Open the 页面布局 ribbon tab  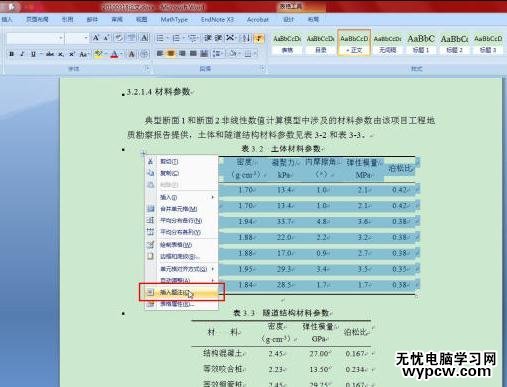point(37,20)
